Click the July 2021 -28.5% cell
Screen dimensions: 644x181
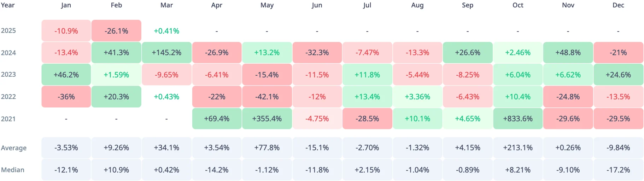tap(367, 119)
